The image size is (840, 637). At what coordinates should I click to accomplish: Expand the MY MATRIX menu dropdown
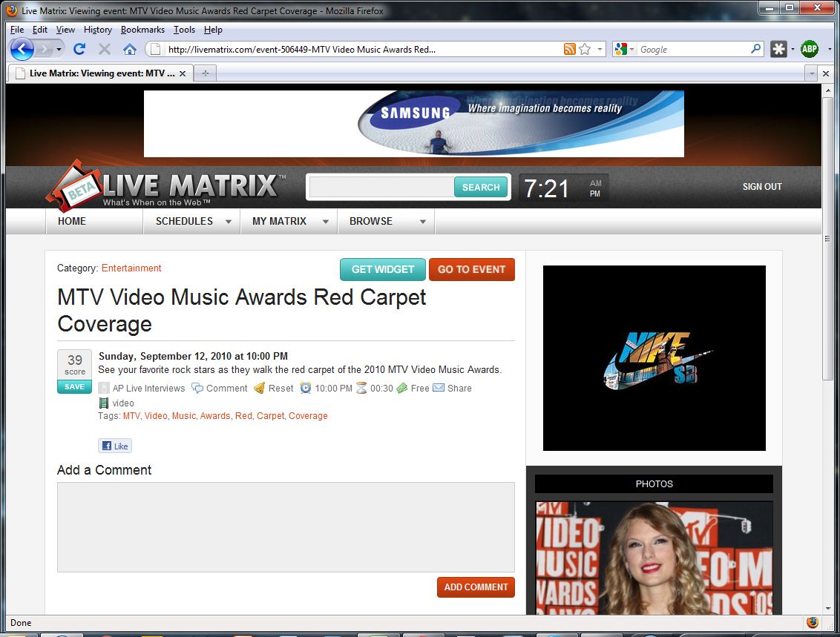tap(325, 222)
